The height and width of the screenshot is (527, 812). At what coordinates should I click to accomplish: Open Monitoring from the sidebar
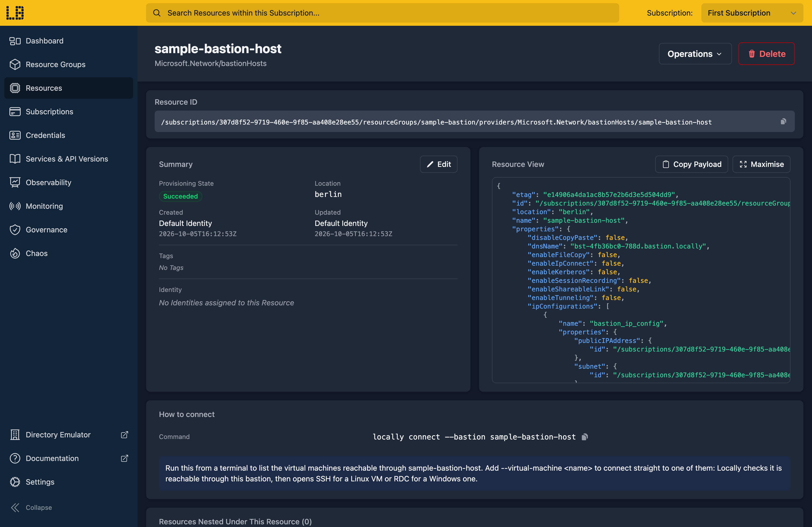[68, 206]
